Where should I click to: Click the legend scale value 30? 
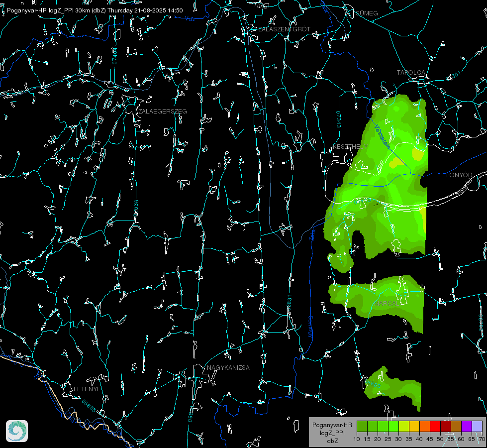398,440
